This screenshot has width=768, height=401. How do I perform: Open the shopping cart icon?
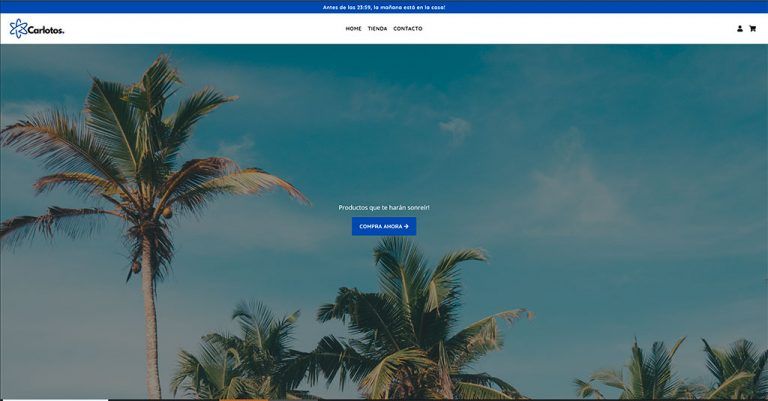click(x=752, y=29)
